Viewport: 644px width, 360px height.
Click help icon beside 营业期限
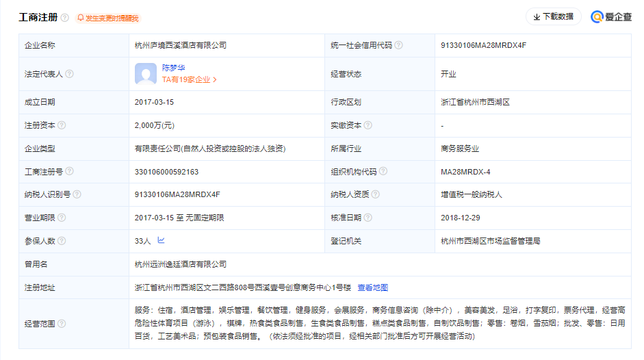tap(62, 218)
